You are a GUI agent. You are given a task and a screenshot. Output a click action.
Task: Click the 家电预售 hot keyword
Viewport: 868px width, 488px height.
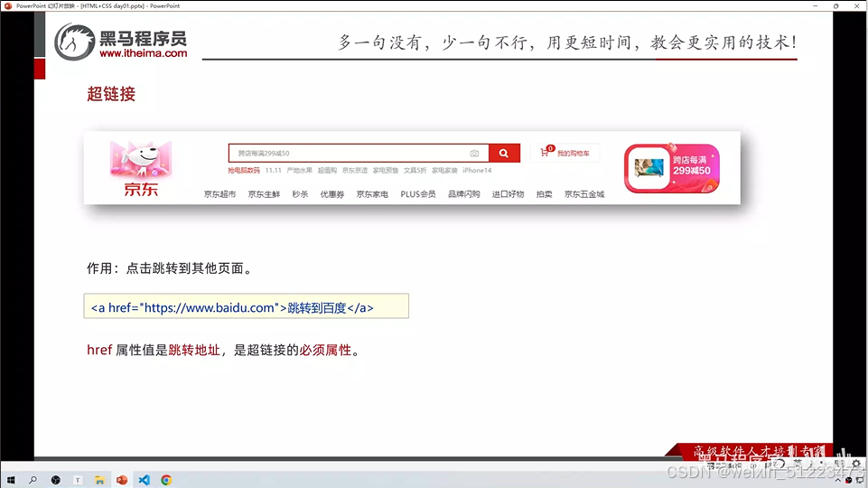[x=386, y=170]
